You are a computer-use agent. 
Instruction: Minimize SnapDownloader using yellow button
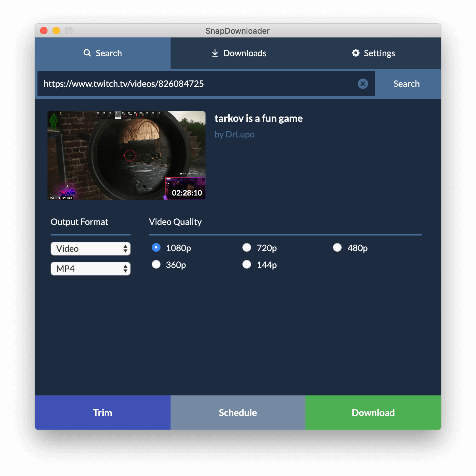click(56, 31)
